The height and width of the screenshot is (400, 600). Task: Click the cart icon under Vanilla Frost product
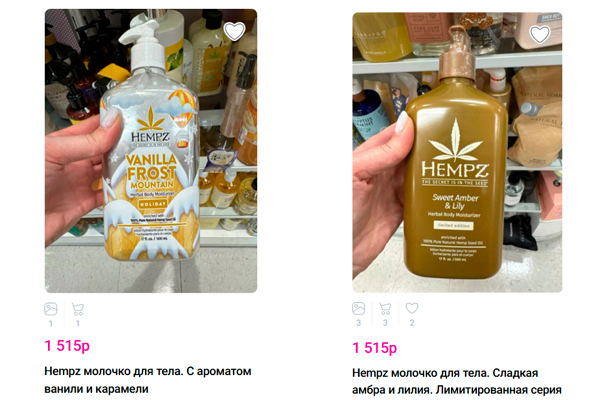click(x=78, y=309)
